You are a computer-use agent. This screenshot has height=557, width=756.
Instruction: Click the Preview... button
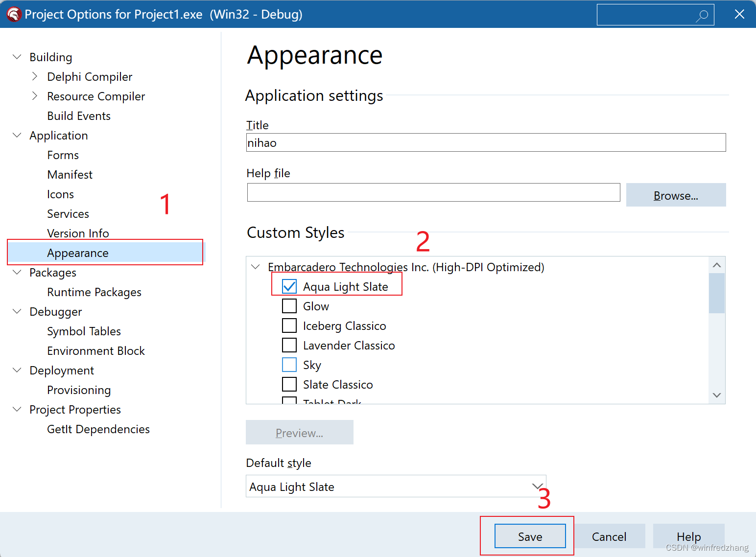pyautogui.click(x=299, y=433)
